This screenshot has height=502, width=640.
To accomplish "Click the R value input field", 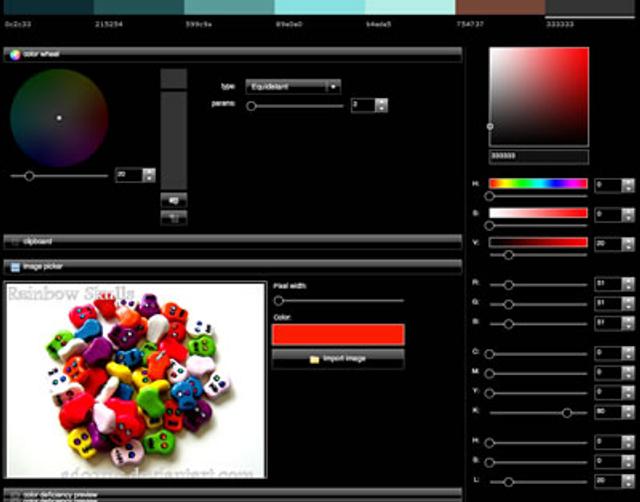I will point(608,284).
